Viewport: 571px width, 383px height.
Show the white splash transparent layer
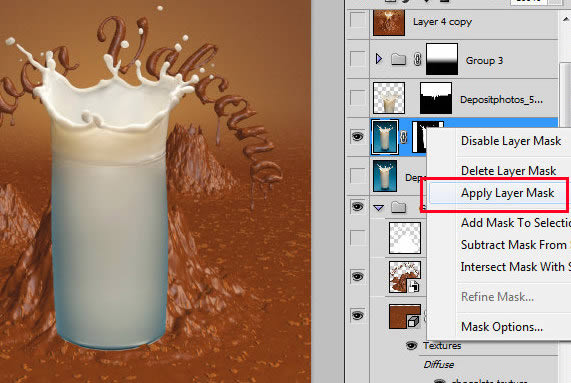coord(357,238)
